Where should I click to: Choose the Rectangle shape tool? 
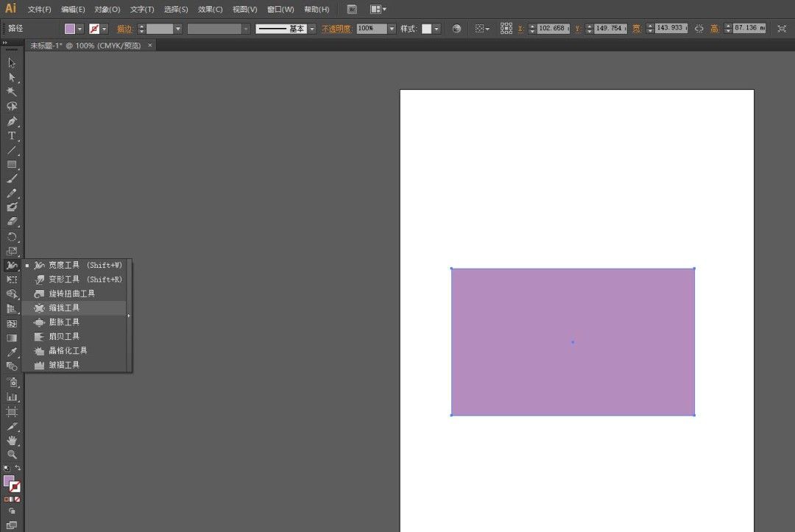pyautogui.click(x=12, y=165)
